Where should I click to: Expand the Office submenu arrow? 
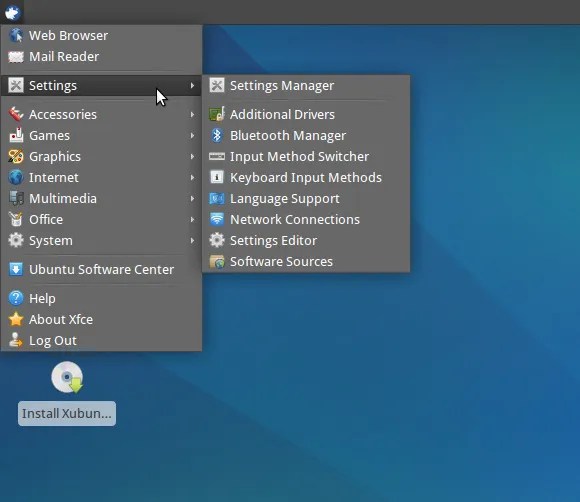pyautogui.click(x=192, y=219)
